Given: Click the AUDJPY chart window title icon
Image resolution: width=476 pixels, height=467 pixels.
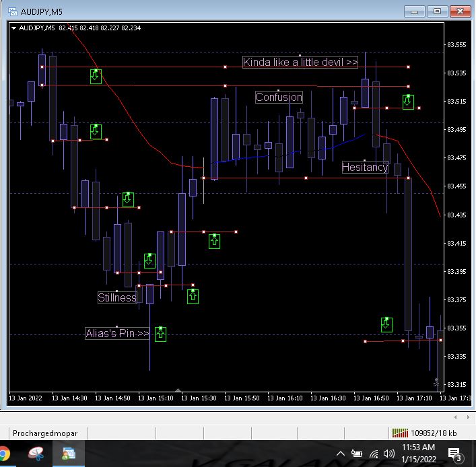Looking at the screenshot, I should tap(12, 11).
